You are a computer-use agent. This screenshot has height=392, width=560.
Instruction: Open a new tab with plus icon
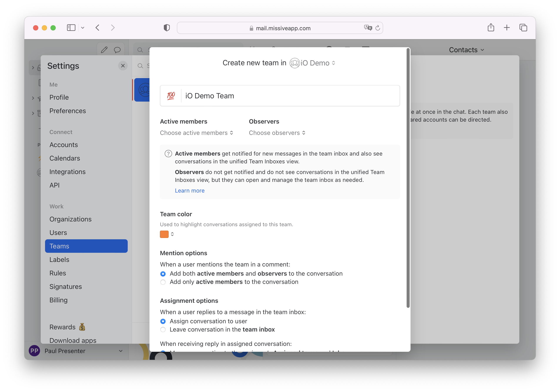tap(507, 28)
